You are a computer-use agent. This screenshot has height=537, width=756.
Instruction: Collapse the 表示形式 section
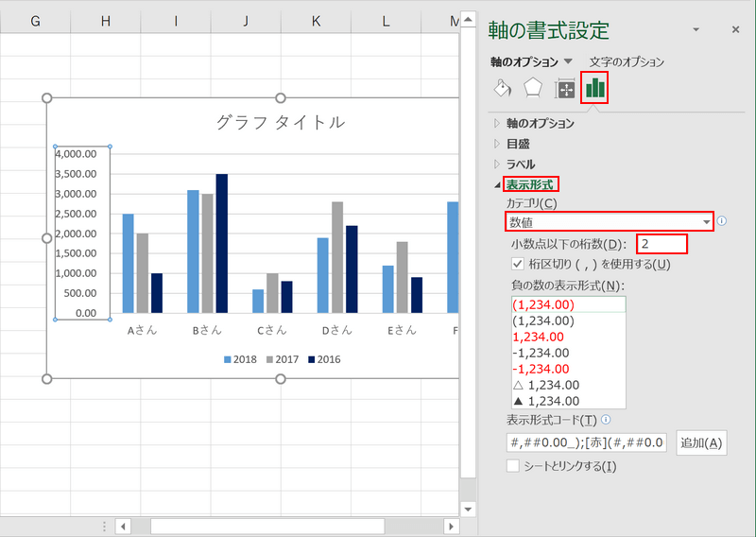529,184
